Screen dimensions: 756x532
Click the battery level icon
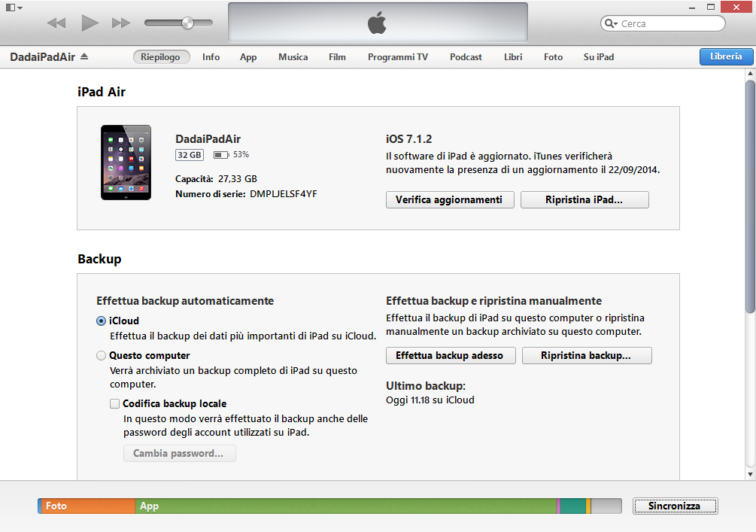coord(221,155)
